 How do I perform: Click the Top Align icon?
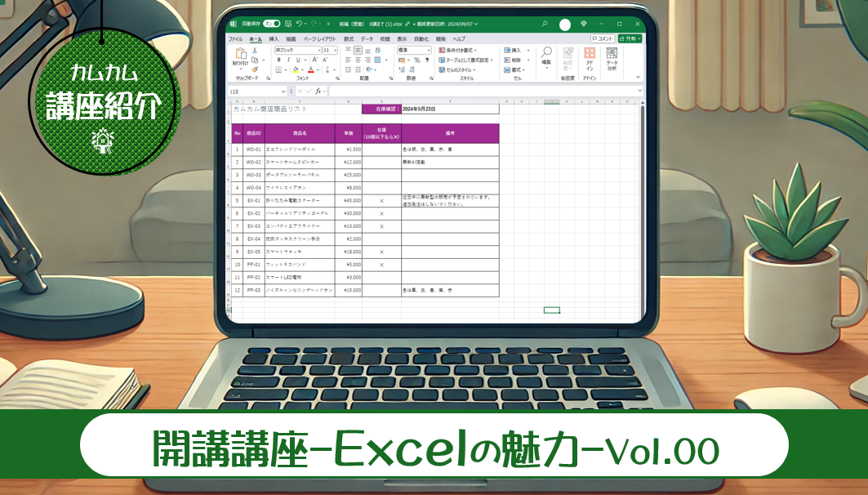pos(348,51)
